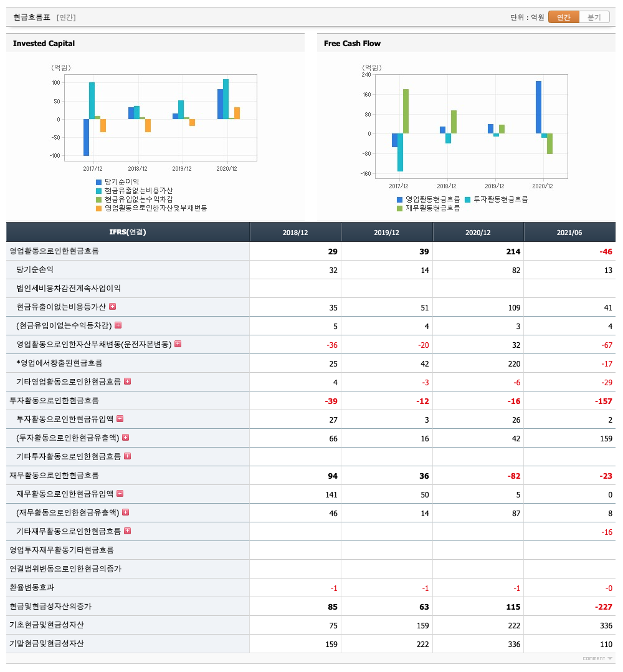Click the -157 investing cash flow value

pyautogui.click(x=603, y=401)
